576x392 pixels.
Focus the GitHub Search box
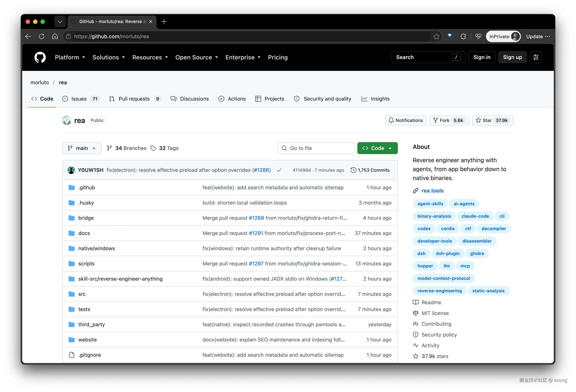[428, 57]
